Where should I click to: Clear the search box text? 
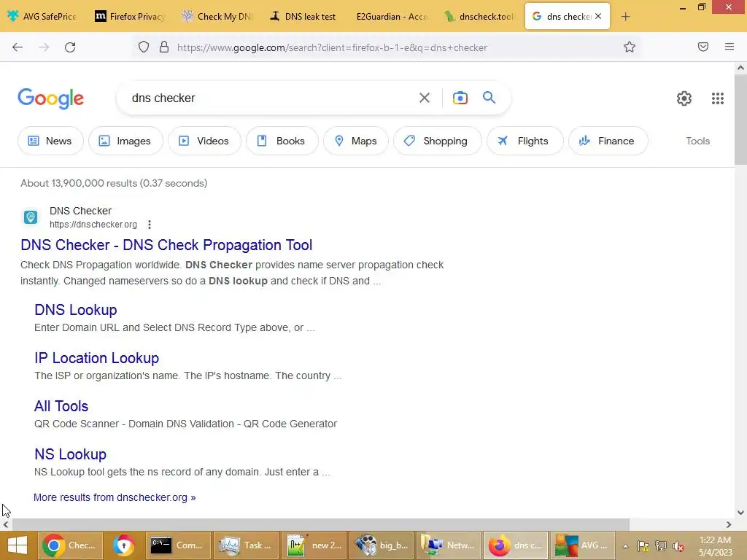[425, 98]
